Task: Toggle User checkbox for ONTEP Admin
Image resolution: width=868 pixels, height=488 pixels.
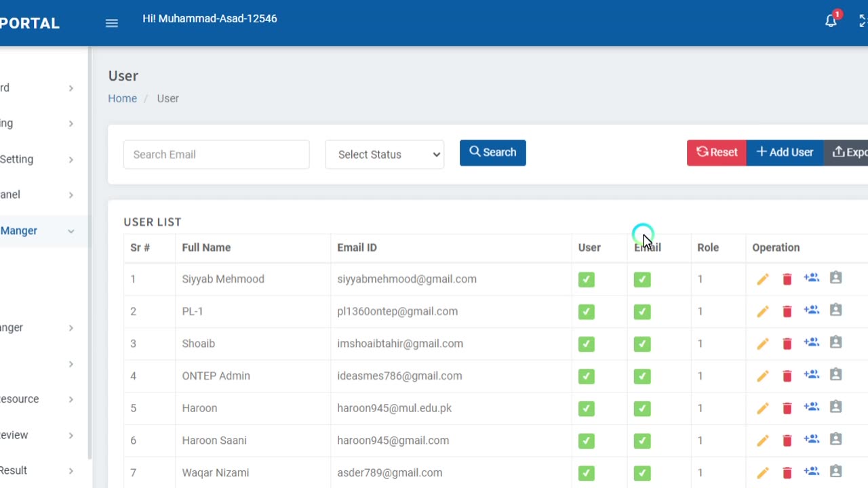Action: [587, 376]
